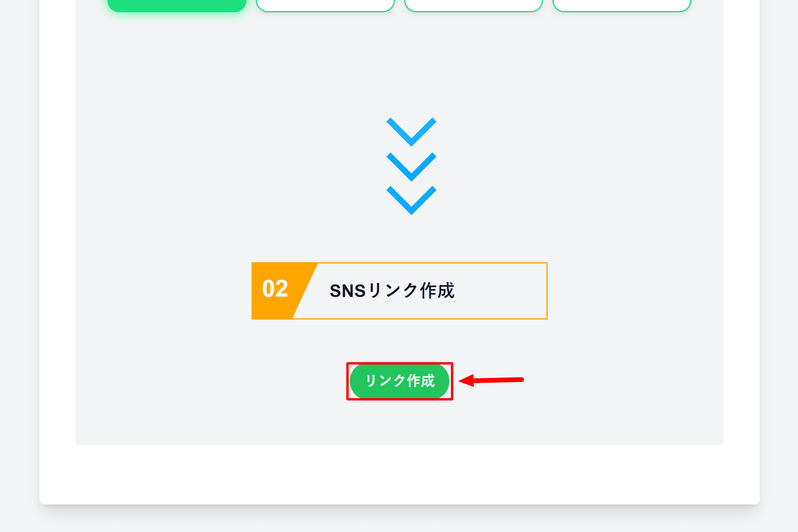Select the solid green tab at top
The width and height of the screenshot is (798, 532).
176,5
